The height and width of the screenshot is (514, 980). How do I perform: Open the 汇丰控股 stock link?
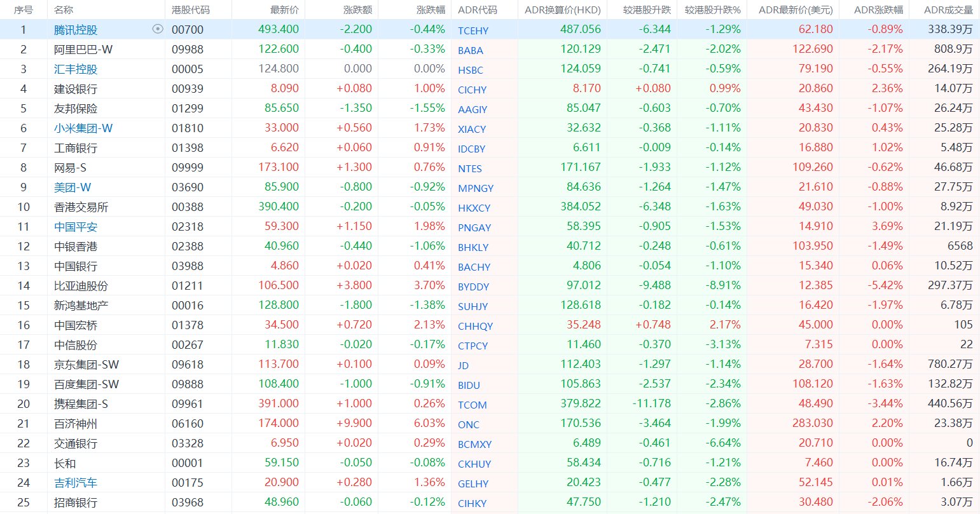tap(76, 69)
